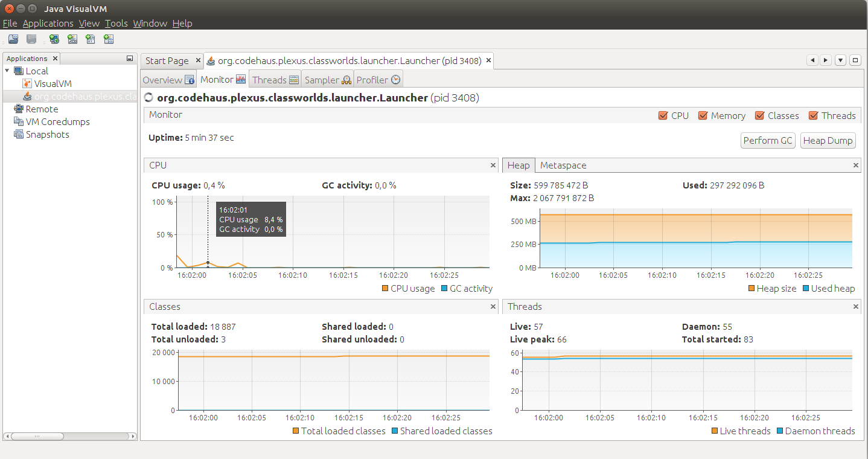Select the VisualVM application icon in tree

tap(27, 84)
